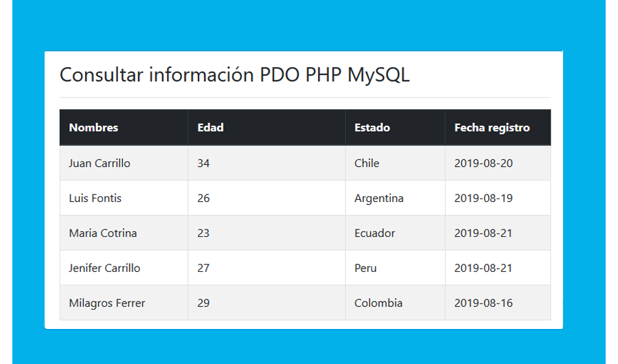Click the Argentina cell in Estado column
Image resolution: width=618 pixels, height=364 pixels.
click(379, 198)
